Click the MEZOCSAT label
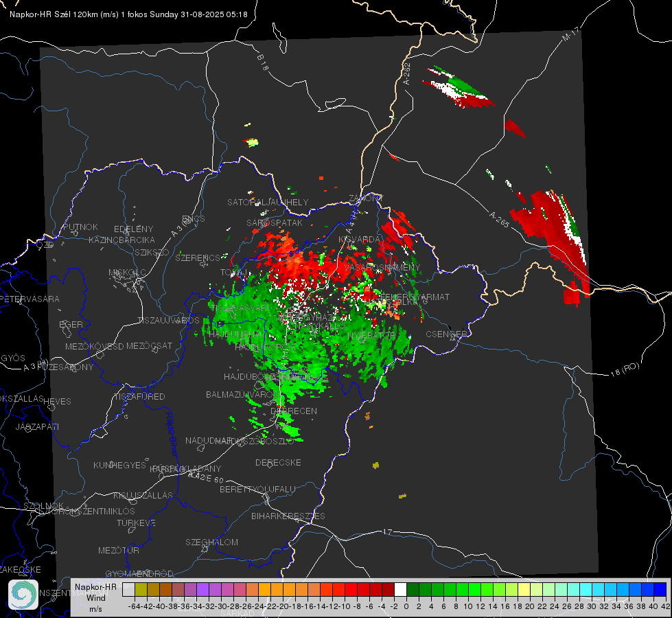Screen dimensions: 672x618 tap(150, 345)
